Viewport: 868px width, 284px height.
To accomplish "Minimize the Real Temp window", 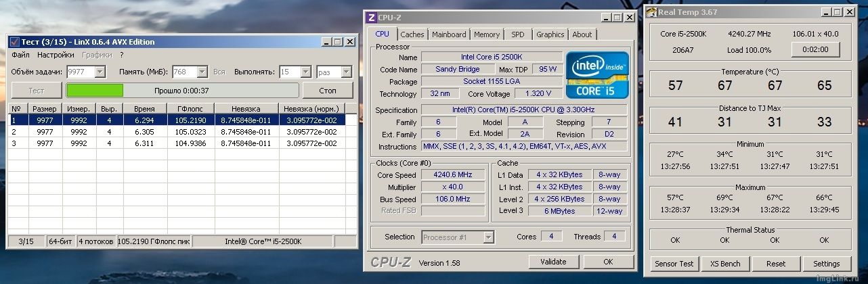I will pos(827,12).
